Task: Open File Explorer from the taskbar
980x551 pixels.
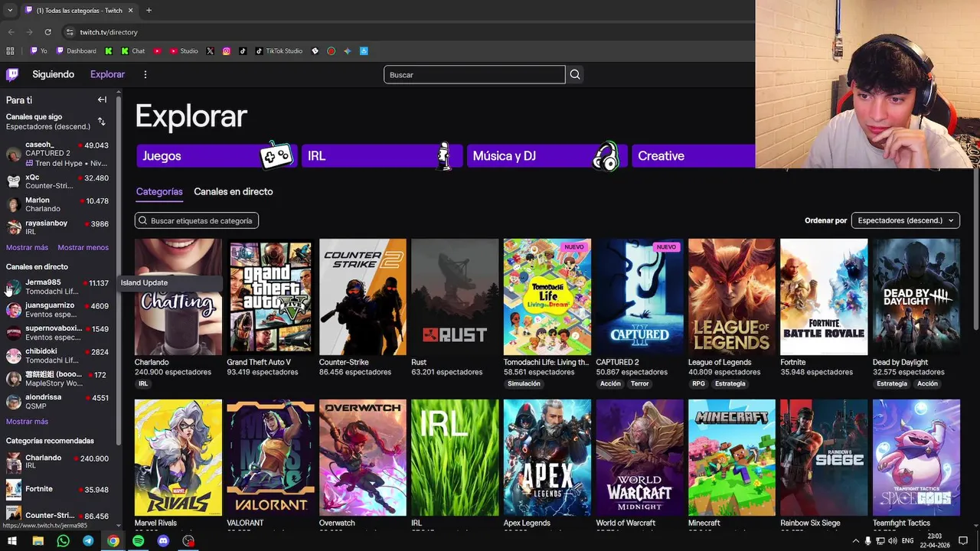Action: [x=38, y=541]
